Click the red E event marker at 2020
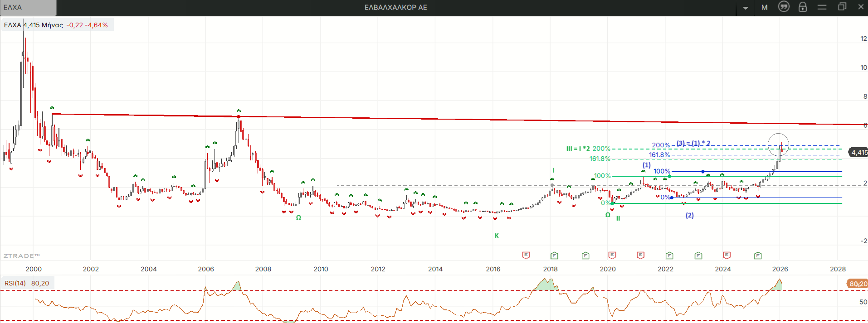Viewport: 868px width, 323px height. [612, 255]
